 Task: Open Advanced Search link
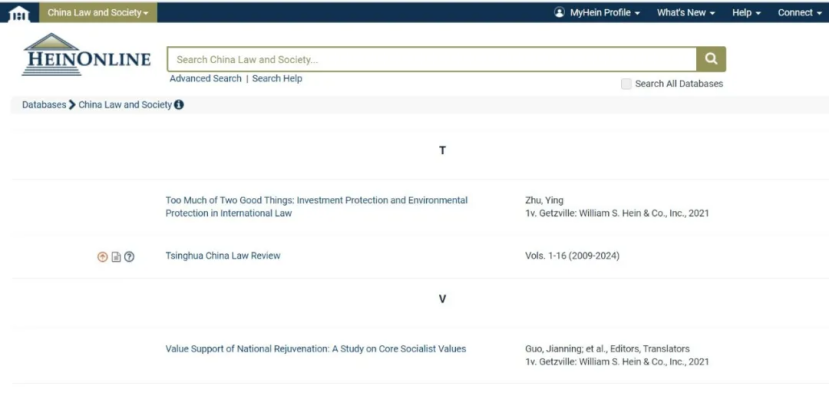coord(205,78)
